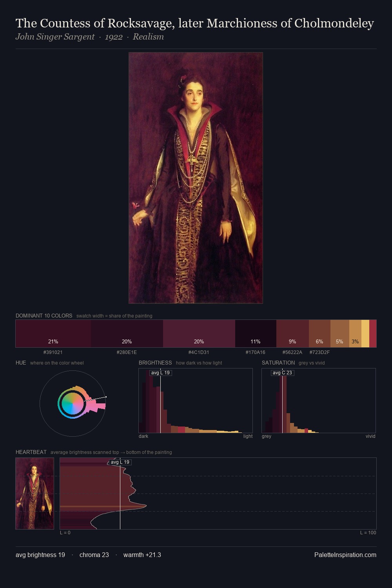Open the PaletteInspiration.com link
392x588 pixels.
tap(345, 555)
